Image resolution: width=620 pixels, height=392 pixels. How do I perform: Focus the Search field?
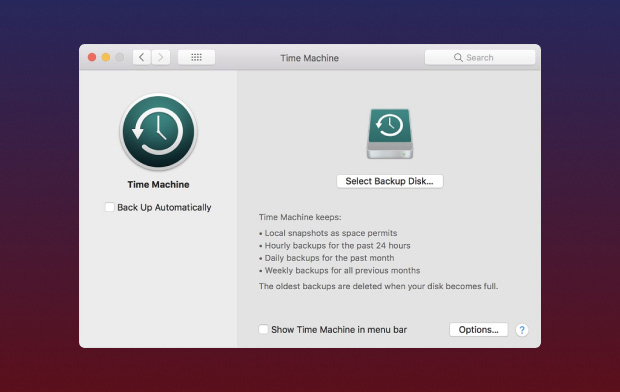480,57
